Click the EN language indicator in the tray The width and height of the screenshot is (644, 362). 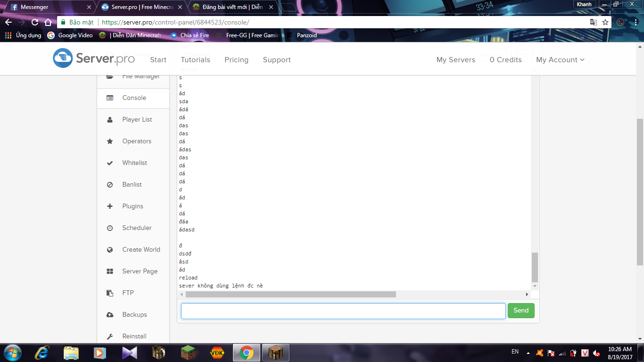(x=515, y=352)
